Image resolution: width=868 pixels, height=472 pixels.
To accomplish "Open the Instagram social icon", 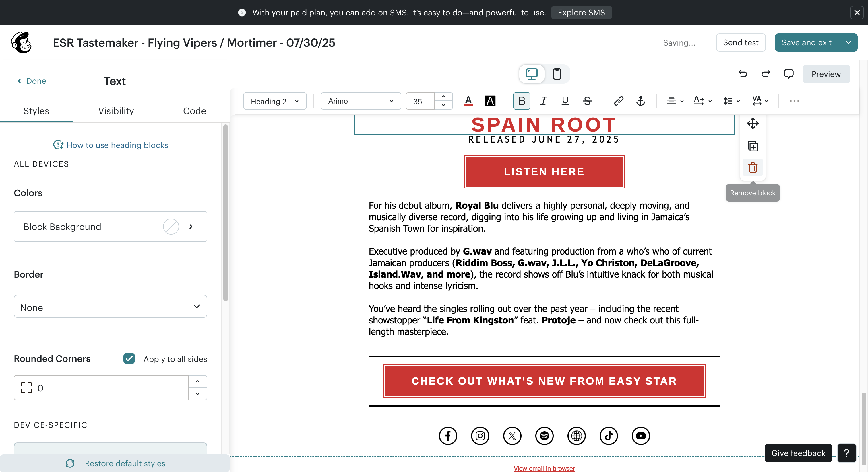I will [480, 436].
